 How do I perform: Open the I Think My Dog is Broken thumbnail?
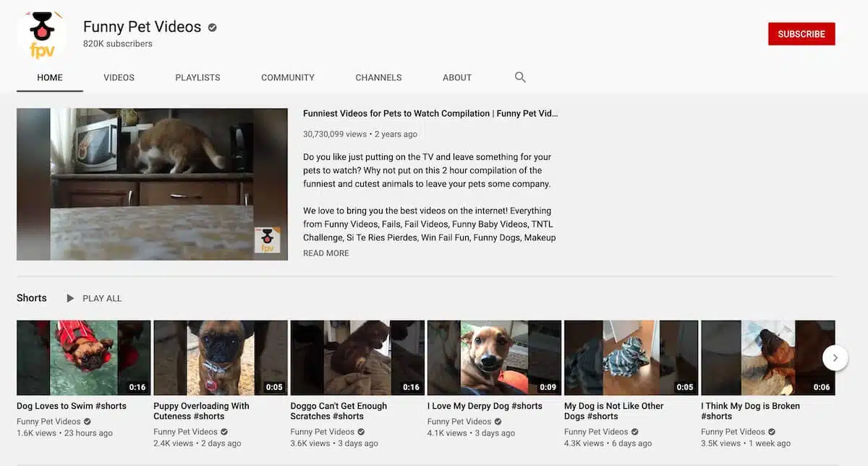tap(768, 357)
